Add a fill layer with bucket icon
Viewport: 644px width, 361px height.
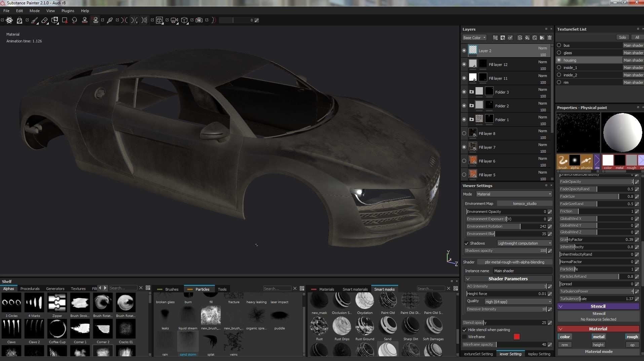527,38
